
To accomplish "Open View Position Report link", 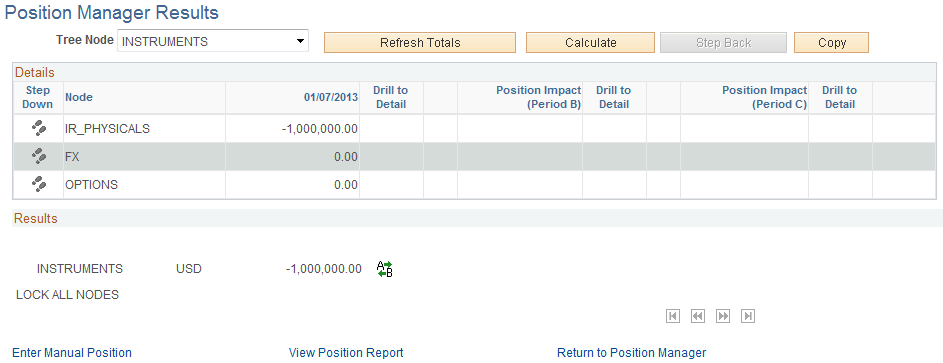I will pos(346,353).
